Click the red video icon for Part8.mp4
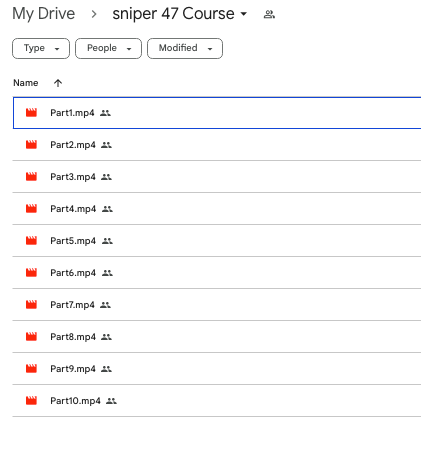Viewport: 421px width, 466px height. click(x=31, y=337)
